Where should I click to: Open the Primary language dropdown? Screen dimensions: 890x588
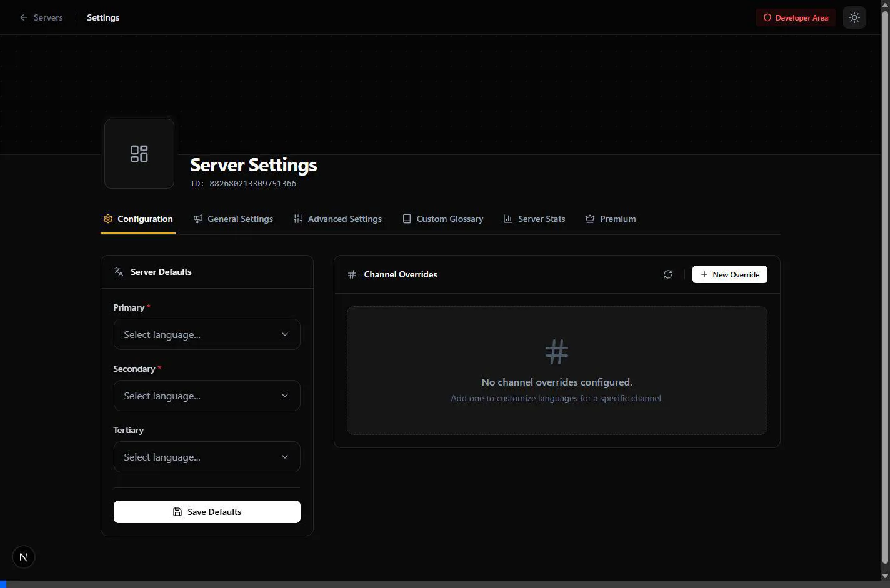tap(207, 335)
